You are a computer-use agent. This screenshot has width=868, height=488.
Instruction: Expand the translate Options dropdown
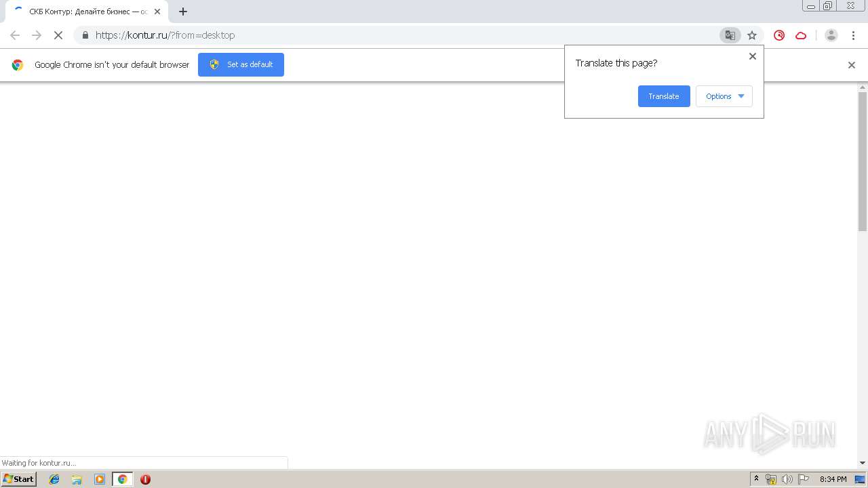coord(724,96)
